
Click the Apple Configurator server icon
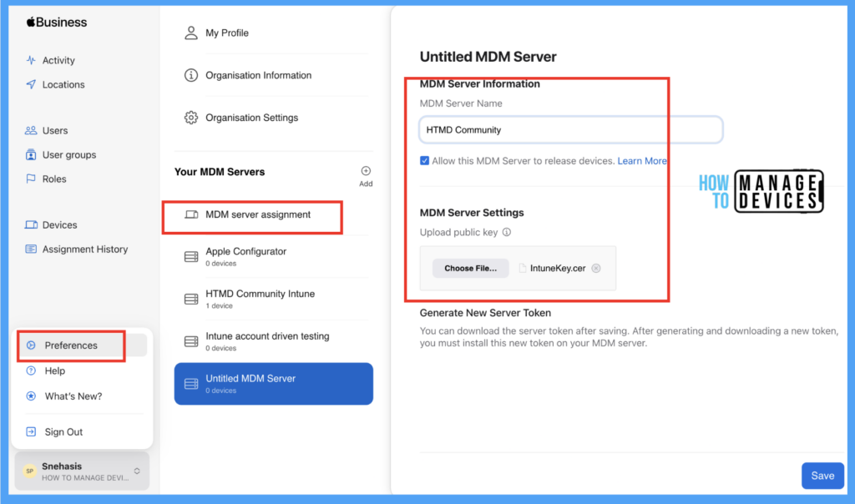[x=191, y=257]
